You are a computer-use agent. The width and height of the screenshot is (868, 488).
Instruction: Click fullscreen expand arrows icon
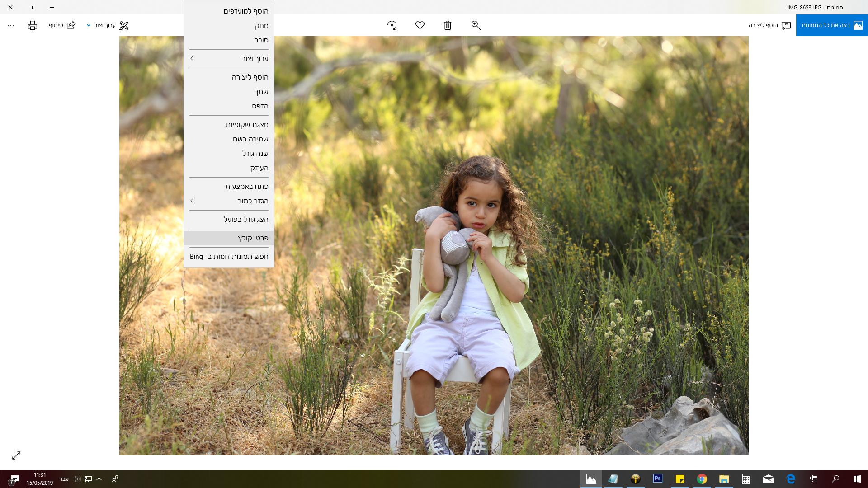coord(16,455)
